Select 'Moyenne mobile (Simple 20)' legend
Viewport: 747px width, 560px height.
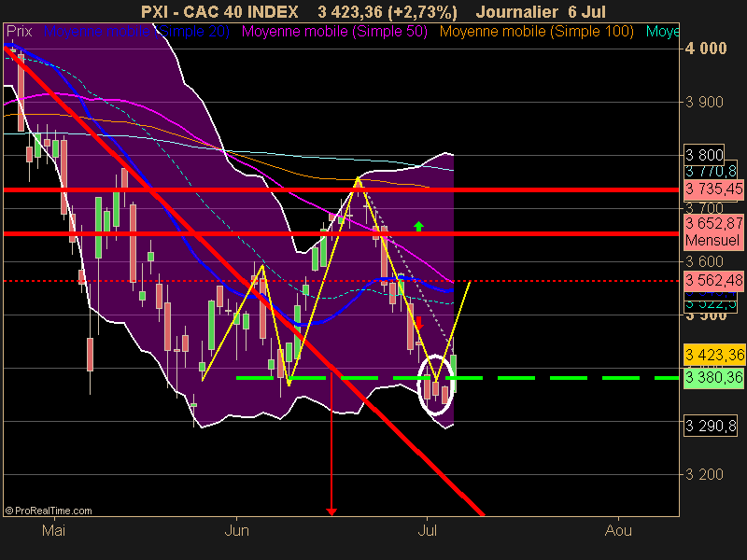tap(136, 32)
